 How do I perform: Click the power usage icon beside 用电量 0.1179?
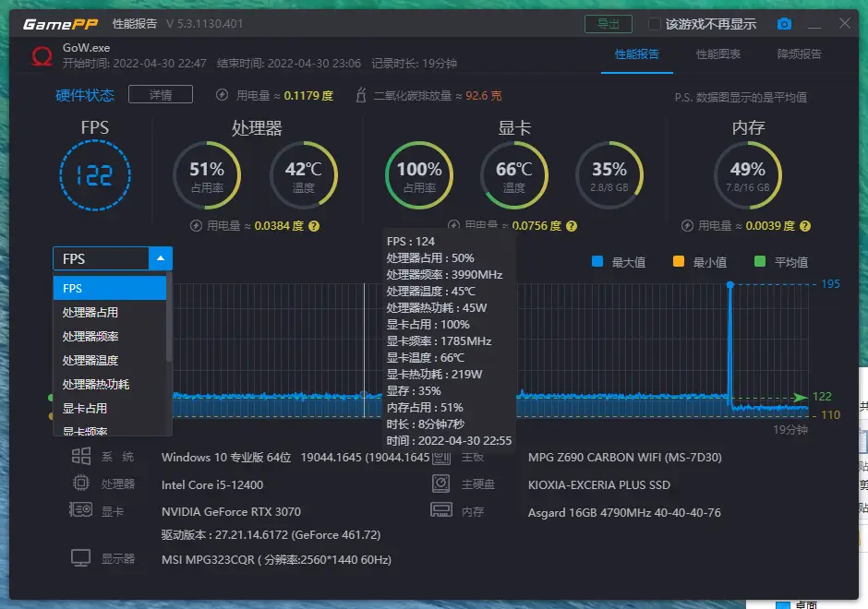click(222, 95)
